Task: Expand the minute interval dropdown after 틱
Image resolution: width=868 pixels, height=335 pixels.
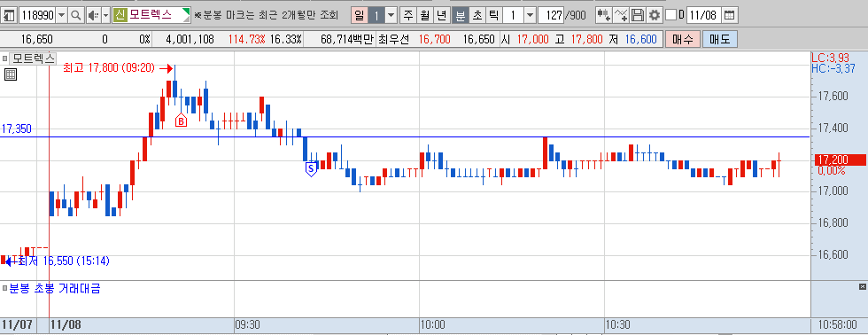Action: coord(530,15)
